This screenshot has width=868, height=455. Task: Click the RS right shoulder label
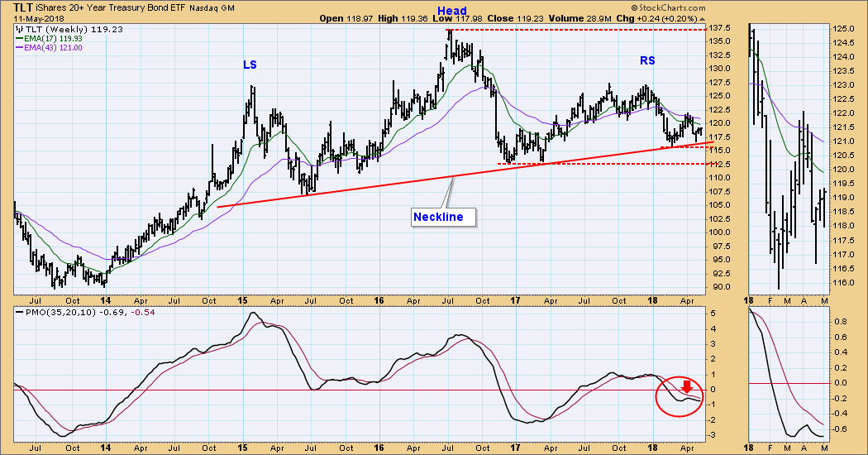coord(646,60)
